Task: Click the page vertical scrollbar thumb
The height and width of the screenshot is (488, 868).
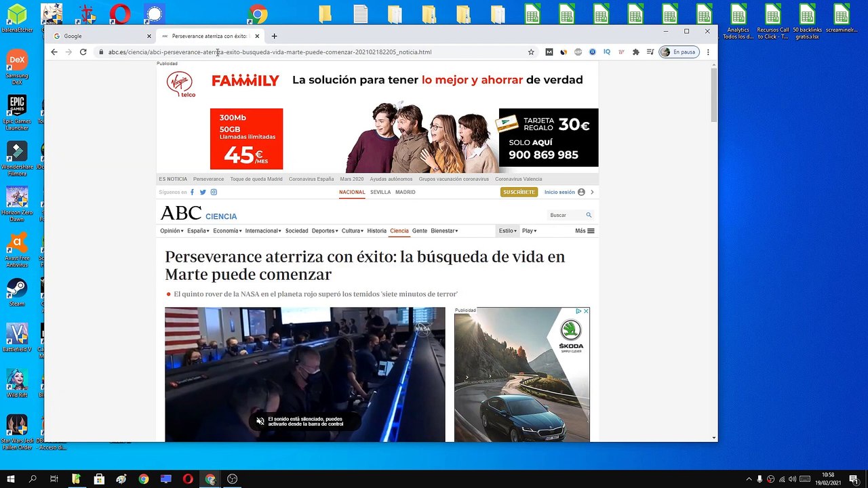Action: point(714,95)
